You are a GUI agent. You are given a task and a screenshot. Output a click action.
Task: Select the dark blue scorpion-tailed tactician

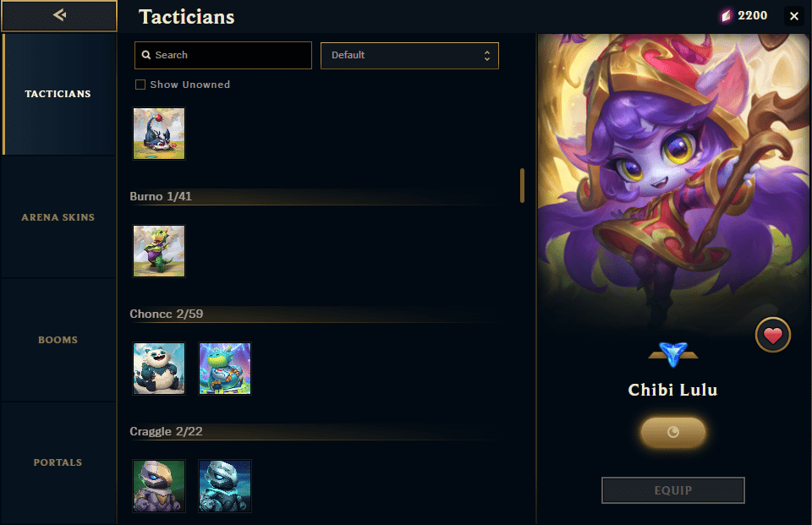coord(159,134)
